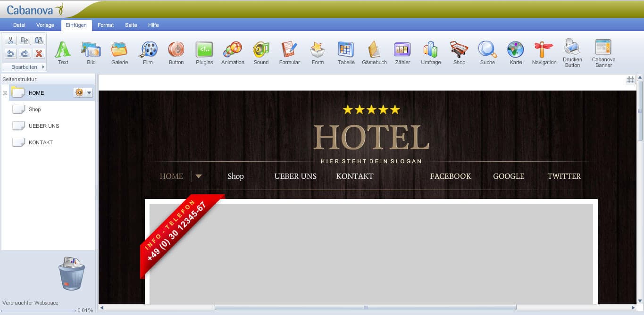Click the Verbrauchter Webspace progress bar
This screenshot has width=644, height=315.
tap(39, 311)
